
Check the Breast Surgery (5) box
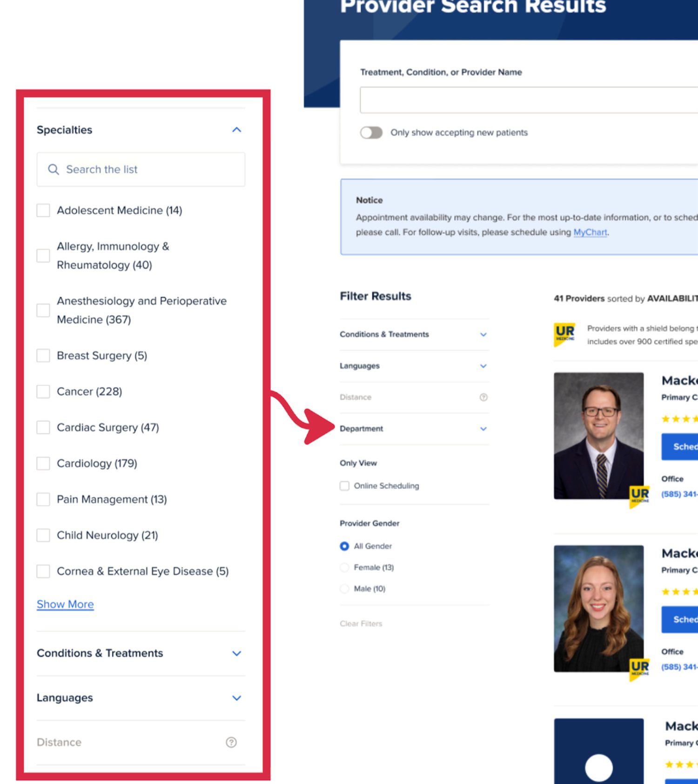click(x=43, y=355)
